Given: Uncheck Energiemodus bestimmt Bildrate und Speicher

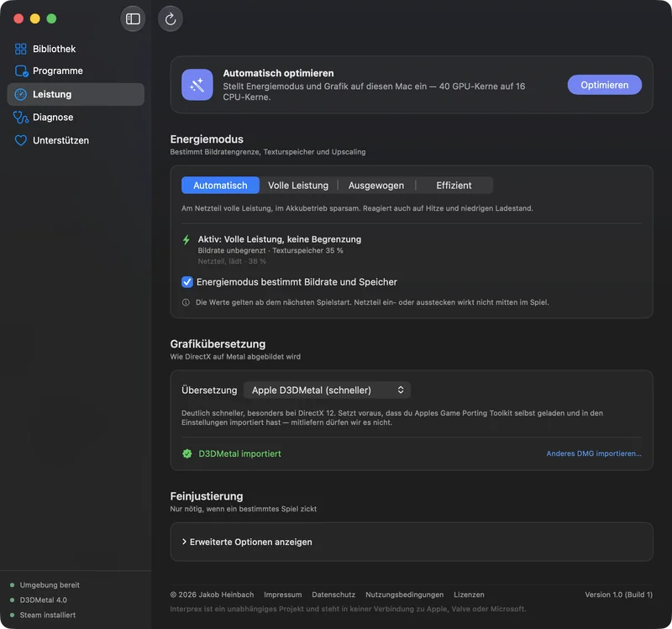Looking at the screenshot, I should [x=187, y=282].
